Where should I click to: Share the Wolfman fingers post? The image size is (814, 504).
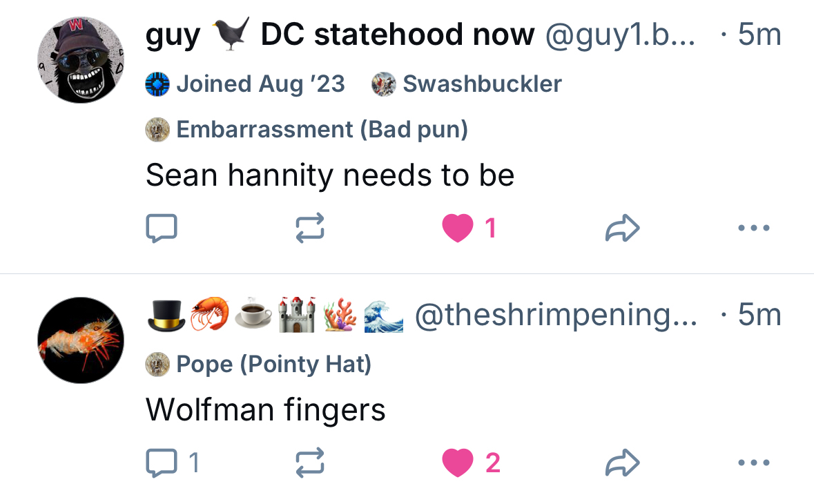point(622,463)
